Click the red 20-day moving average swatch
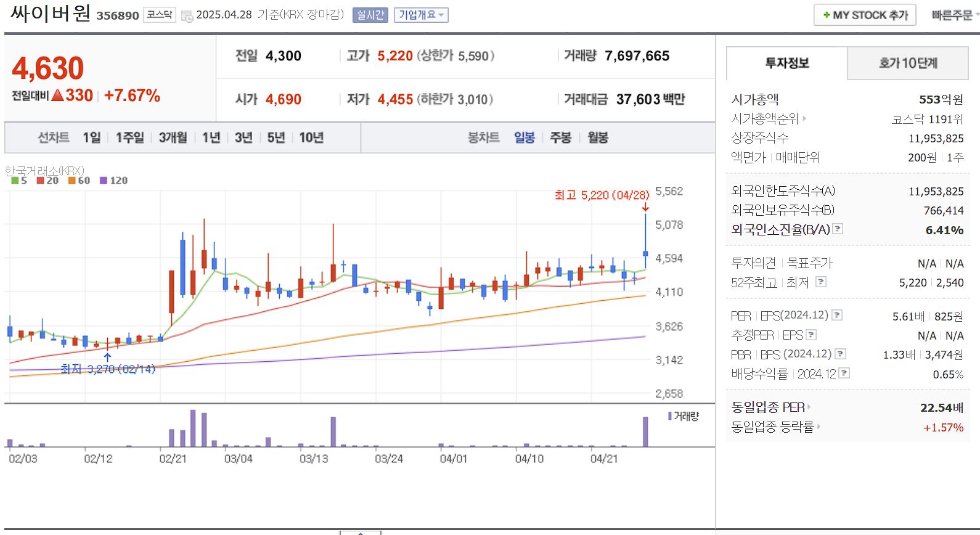 [40, 181]
